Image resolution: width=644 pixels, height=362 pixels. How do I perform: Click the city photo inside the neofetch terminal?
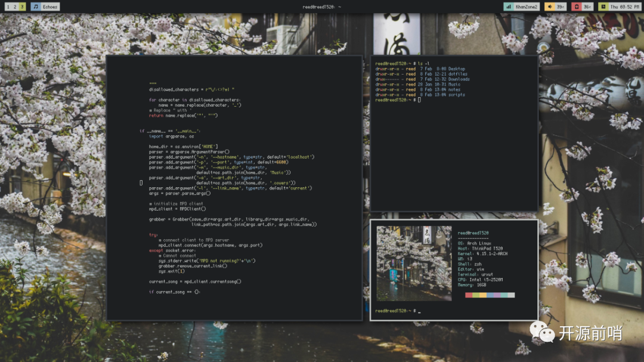click(x=414, y=262)
